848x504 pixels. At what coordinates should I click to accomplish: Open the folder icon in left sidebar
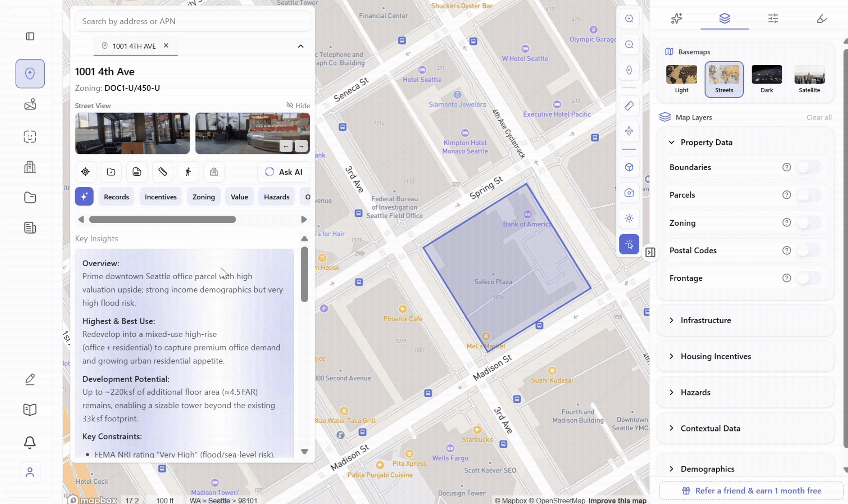coord(30,197)
